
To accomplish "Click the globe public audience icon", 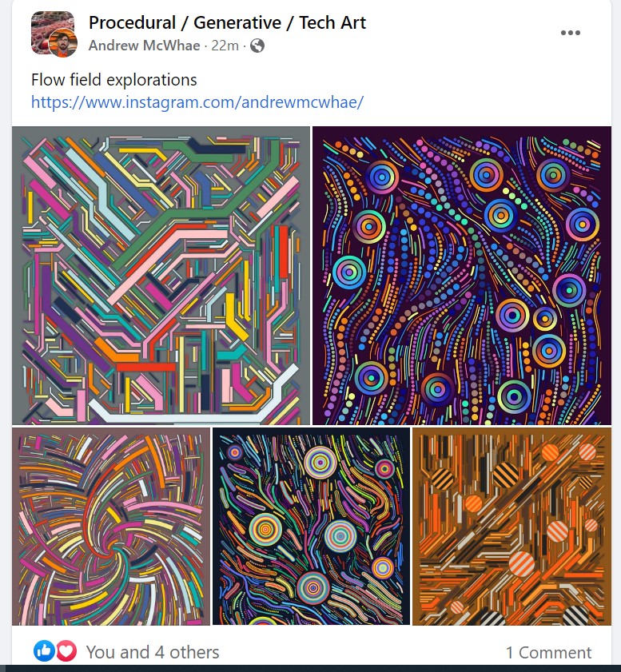I will pyautogui.click(x=257, y=46).
